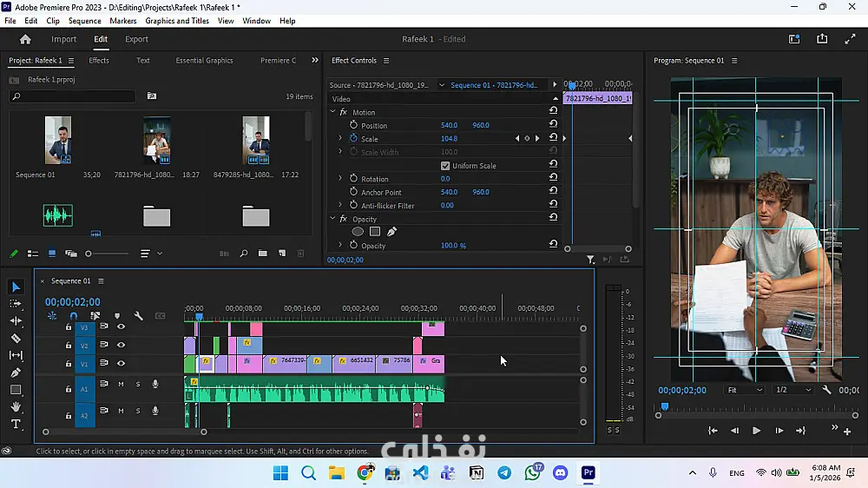Switch project panel to icon view
Screen dimensions: 868x488
[x=52, y=254]
